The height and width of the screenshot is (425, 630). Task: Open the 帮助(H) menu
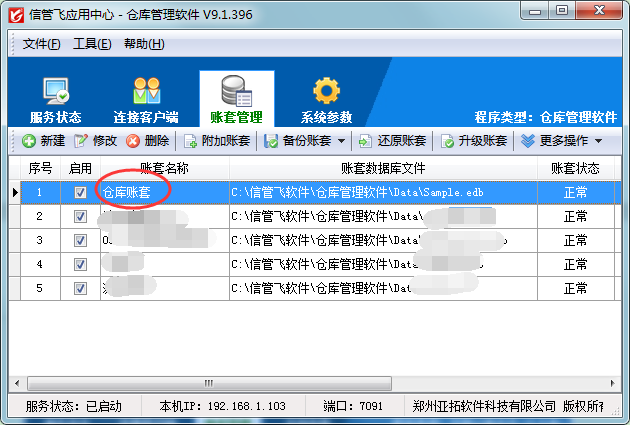[144, 44]
